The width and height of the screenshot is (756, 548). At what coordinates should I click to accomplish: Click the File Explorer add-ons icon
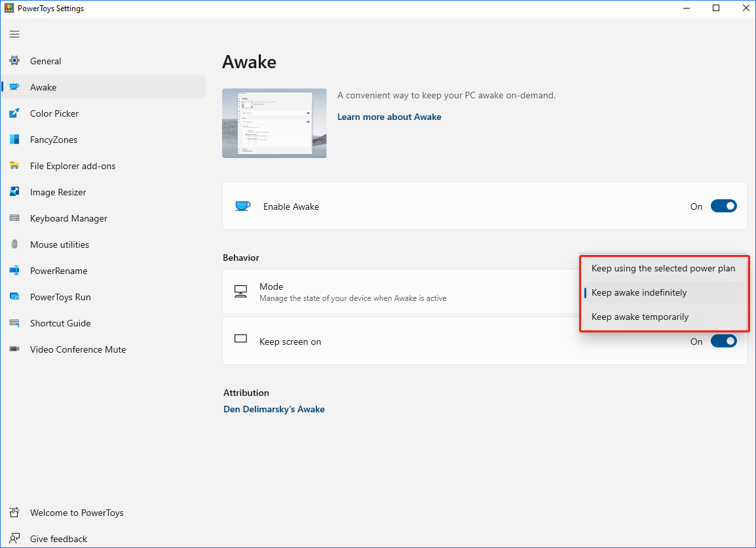click(14, 166)
